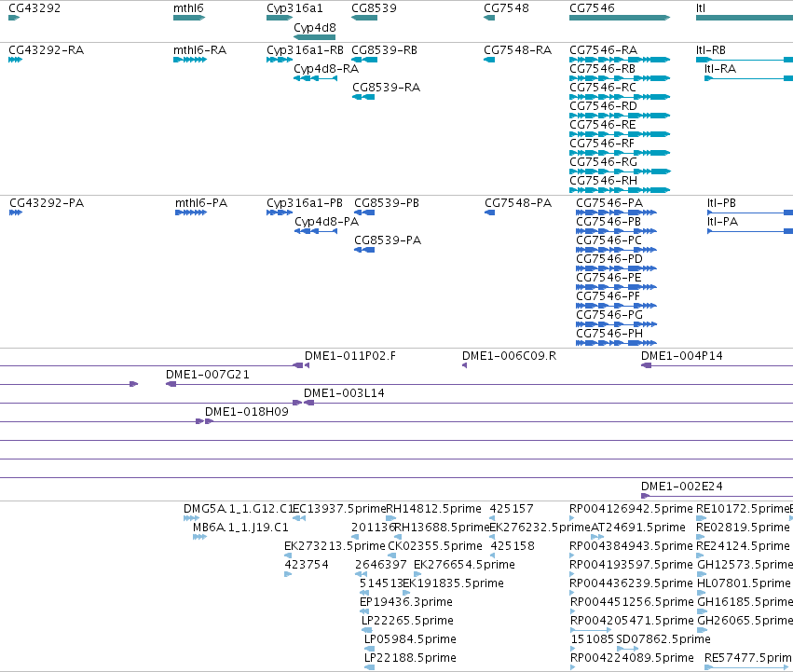Viewport: 793px width, 672px height.
Task: Select transcript CG7546-RD
Action: point(620,116)
